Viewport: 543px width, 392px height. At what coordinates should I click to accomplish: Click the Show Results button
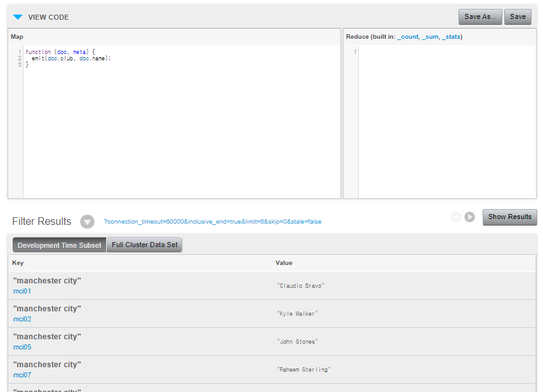[510, 217]
